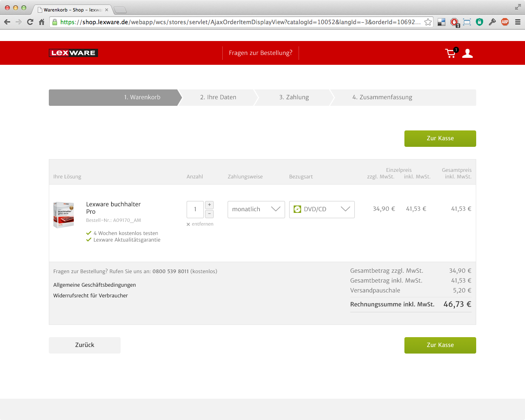Click the wrench extension icon
Image resolution: width=525 pixels, height=420 pixels.
492,22
